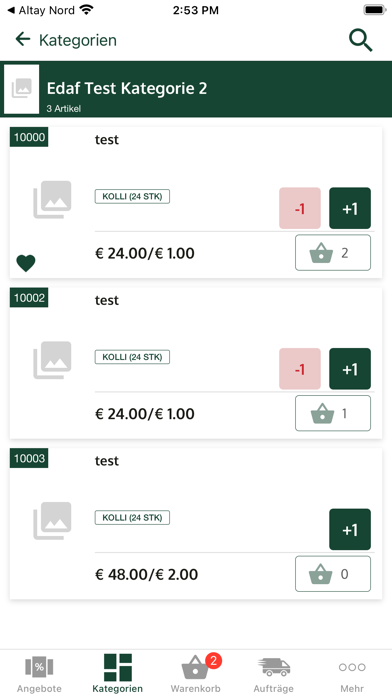Add one more of article 10002
Screen dimensions: 392x696
tap(350, 369)
